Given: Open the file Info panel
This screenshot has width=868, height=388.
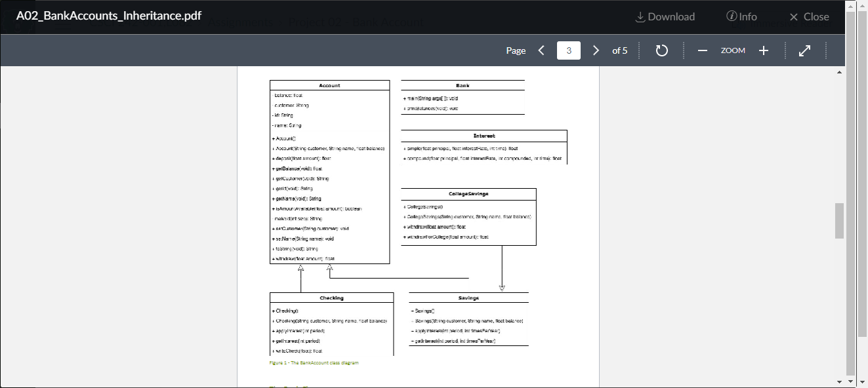Looking at the screenshot, I should pyautogui.click(x=741, y=17).
